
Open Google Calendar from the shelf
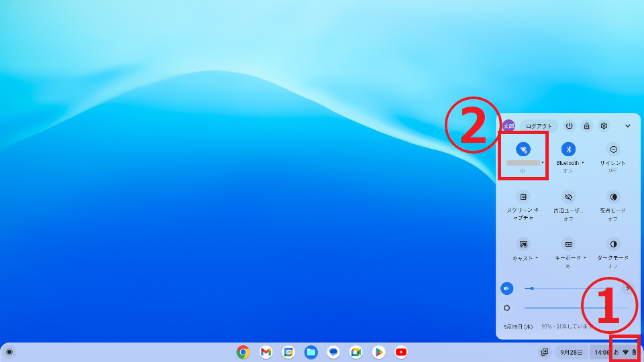click(288, 352)
